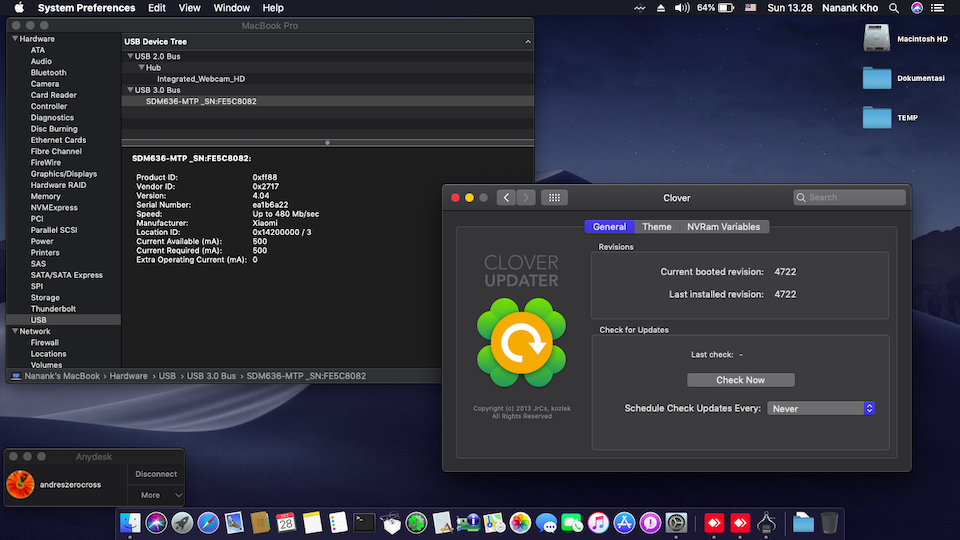Click in the Clover Search field
Viewport: 960px width, 540px height.
point(849,197)
